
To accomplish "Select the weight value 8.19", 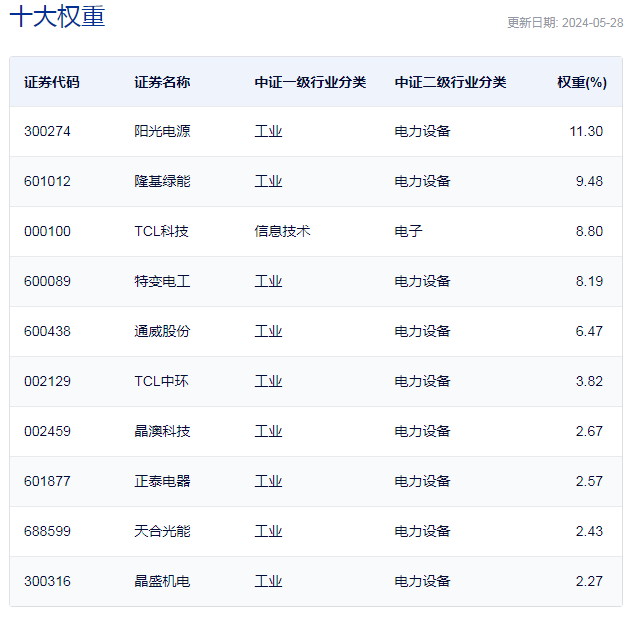I will point(589,281).
